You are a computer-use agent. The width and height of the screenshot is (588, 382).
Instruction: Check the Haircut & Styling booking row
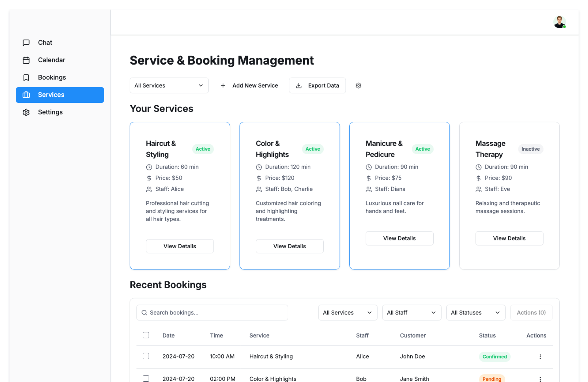click(146, 356)
